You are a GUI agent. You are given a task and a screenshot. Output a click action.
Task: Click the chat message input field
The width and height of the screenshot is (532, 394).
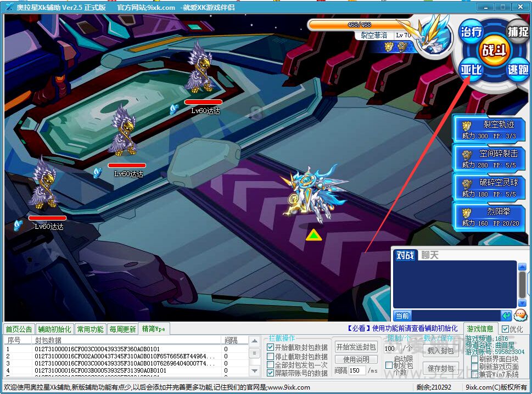[x=456, y=316]
